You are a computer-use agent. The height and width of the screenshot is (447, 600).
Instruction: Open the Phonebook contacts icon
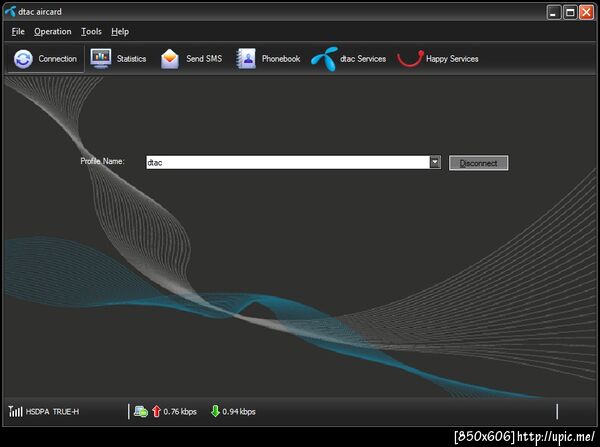coord(246,59)
